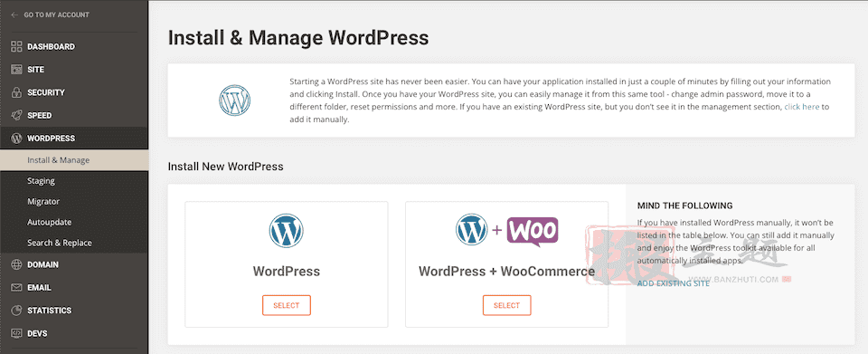This screenshot has width=868, height=354.
Task: Click Go To My Account link
Action: point(56,15)
